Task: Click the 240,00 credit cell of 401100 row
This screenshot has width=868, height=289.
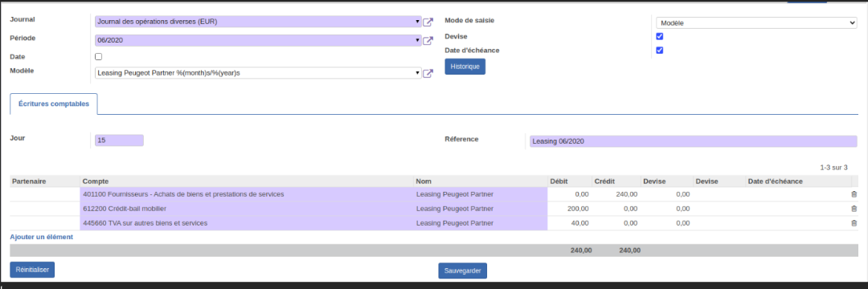Action: [x=616, y=194]
